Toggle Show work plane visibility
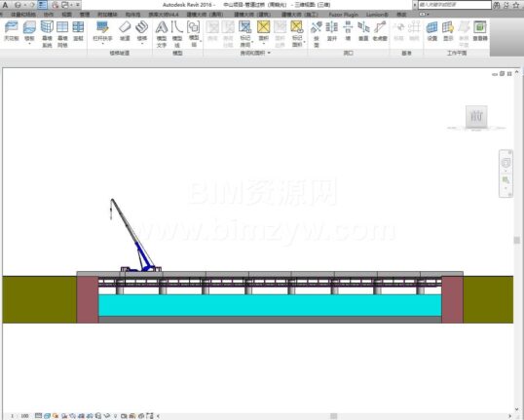The height and width of the screenshot is (420, 524). tap(448, 31)
